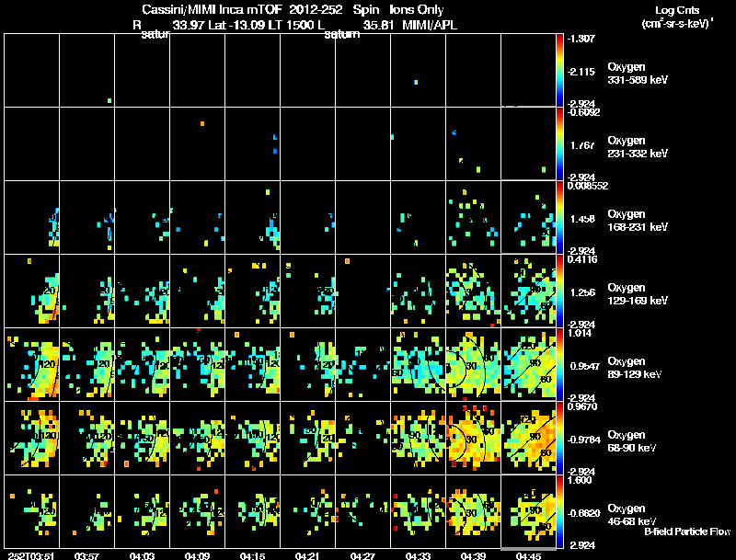Click the 04:33 panel in 129-169 keV row
This screenshot has width=736, height=560.
418,291
